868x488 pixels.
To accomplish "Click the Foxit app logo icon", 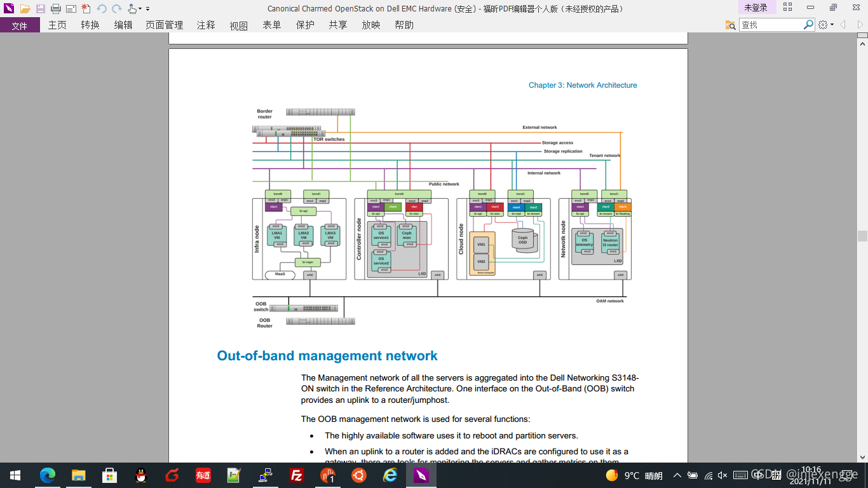I will [8, 8].
